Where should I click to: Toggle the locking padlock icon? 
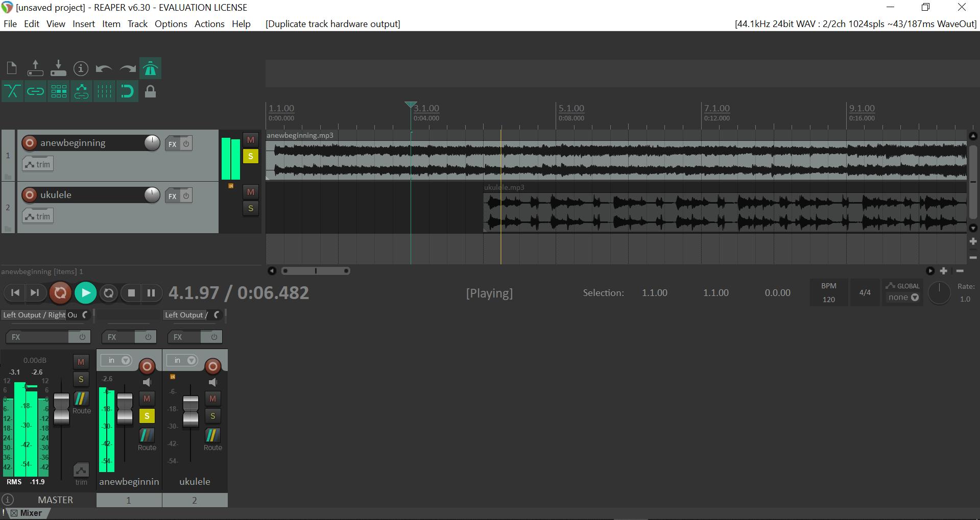150,91
